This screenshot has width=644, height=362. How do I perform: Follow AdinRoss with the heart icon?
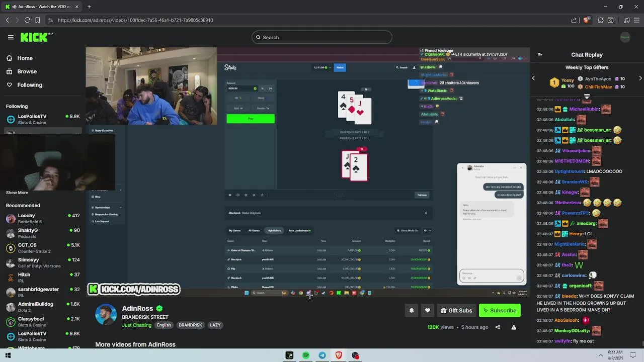428,311
